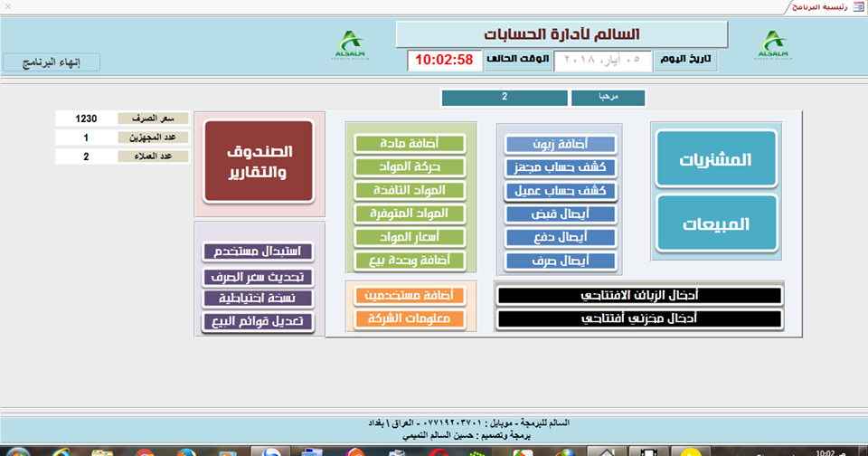The width and height of the screenshot is (868, 456).
Task: Select the رئيسية البرنامج form tab
Action: [826, 6]
